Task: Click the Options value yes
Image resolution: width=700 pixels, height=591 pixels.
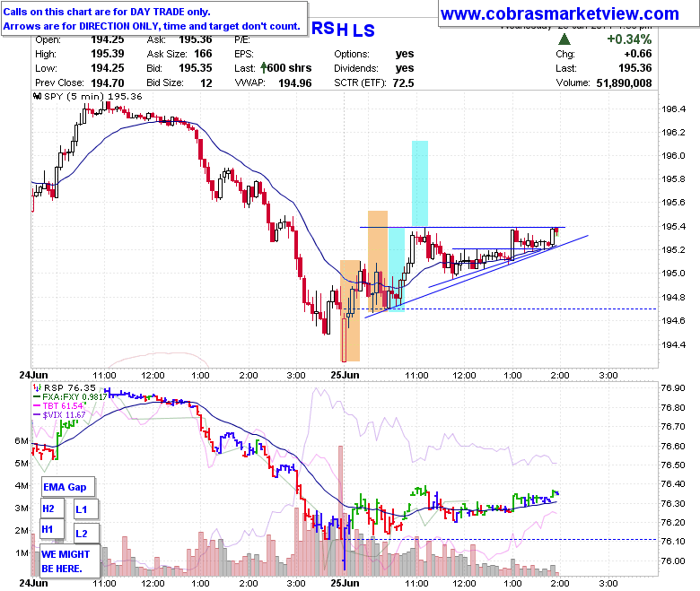Action: point(405,54)
